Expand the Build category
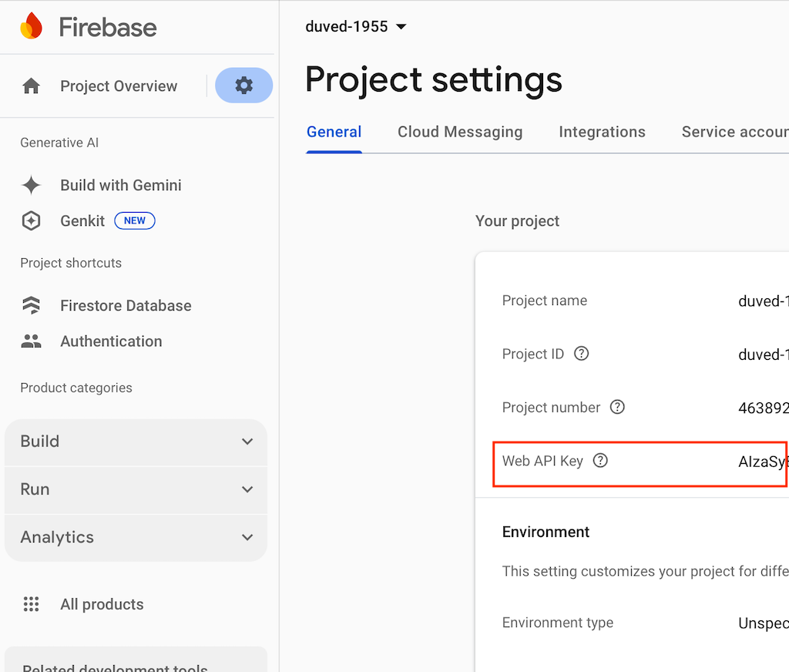This screenshot has height=672, width=789. click(136, 442)
